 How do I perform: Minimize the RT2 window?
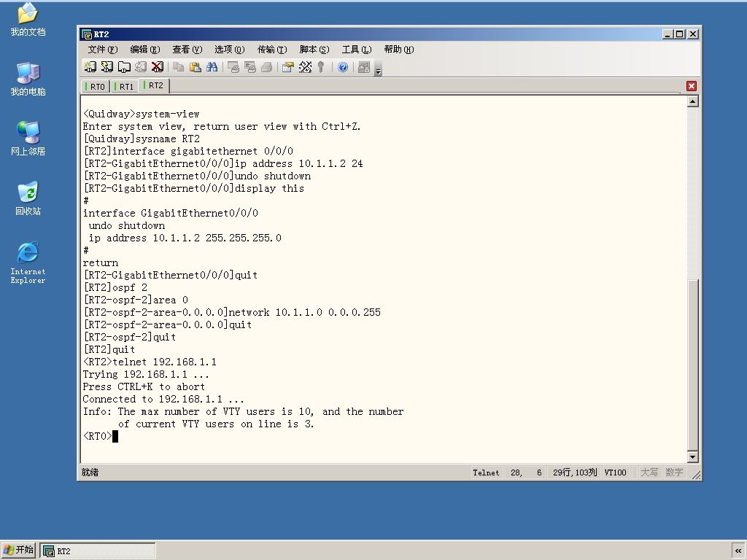point(668,34)
